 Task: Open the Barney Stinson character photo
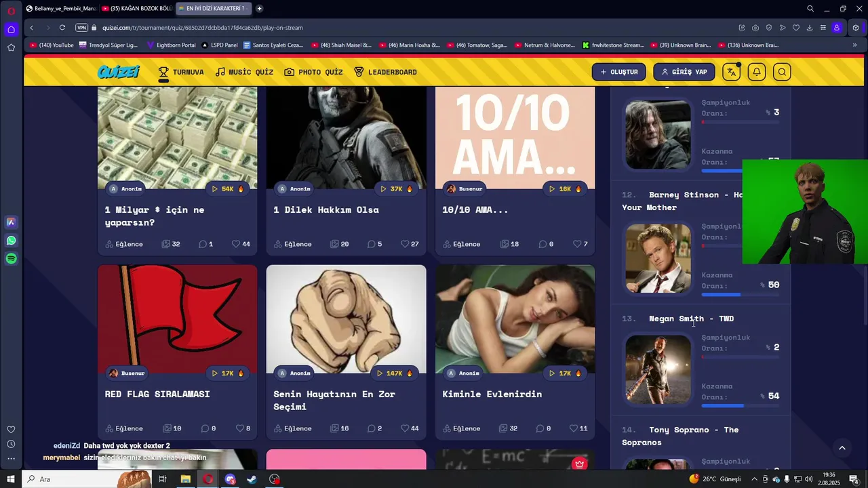coord(658,258)
